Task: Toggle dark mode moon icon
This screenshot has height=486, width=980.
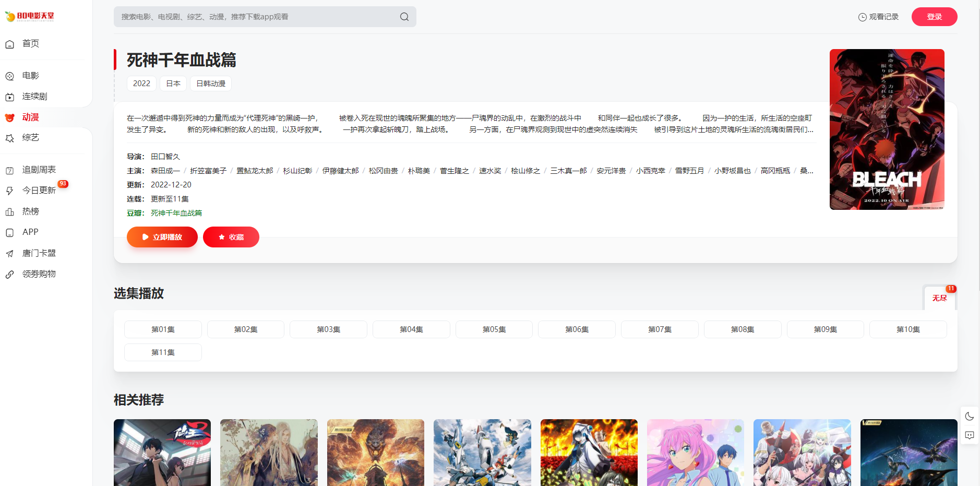Action: coord(970,416)
